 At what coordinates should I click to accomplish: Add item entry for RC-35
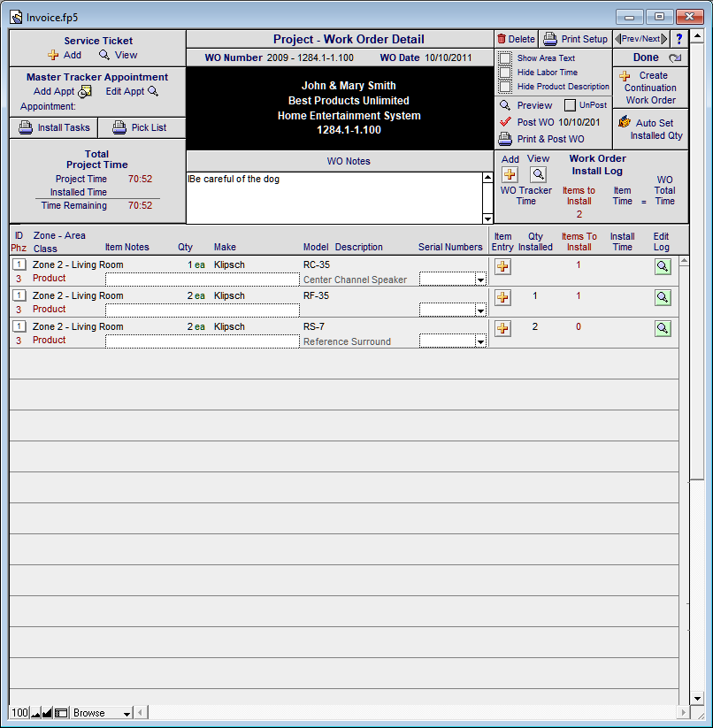pyautogui.click(x=502, y=266)
